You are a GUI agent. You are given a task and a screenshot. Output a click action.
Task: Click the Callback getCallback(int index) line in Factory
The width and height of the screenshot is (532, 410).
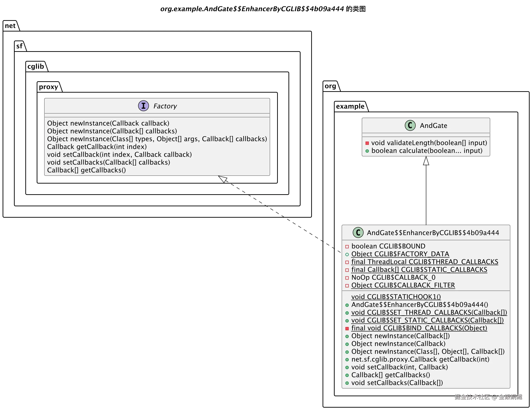click(97, 147)
